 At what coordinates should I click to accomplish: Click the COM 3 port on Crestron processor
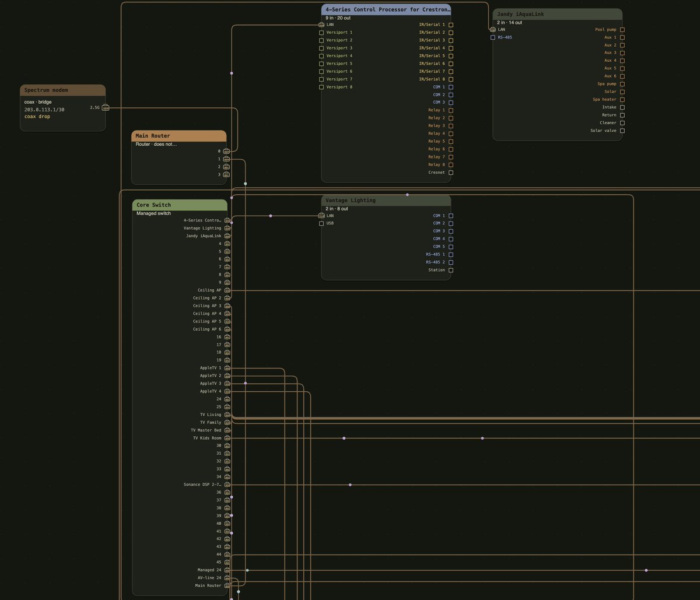[451, 103]
